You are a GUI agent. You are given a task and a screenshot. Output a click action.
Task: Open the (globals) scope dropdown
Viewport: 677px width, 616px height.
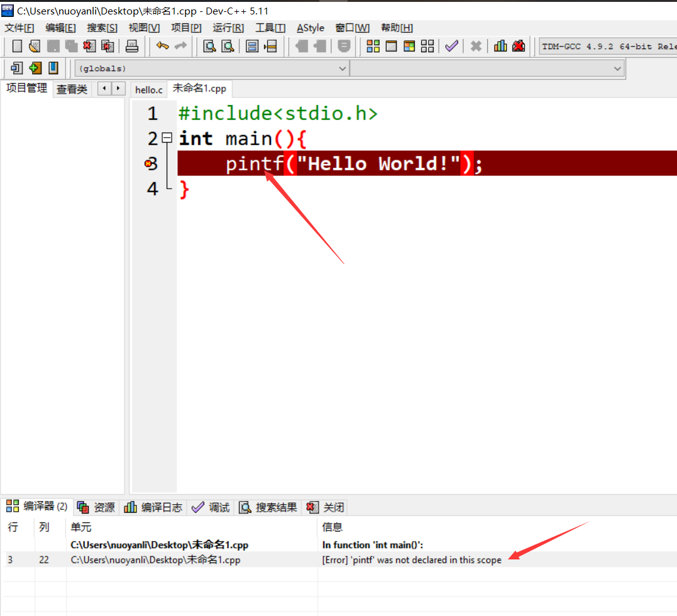point(212,69)
